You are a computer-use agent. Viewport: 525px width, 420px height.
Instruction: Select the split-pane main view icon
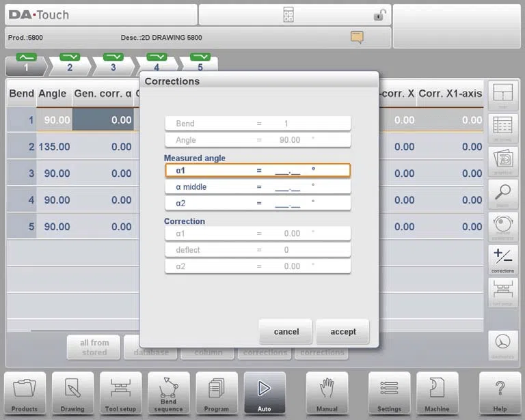pos(503,96)
